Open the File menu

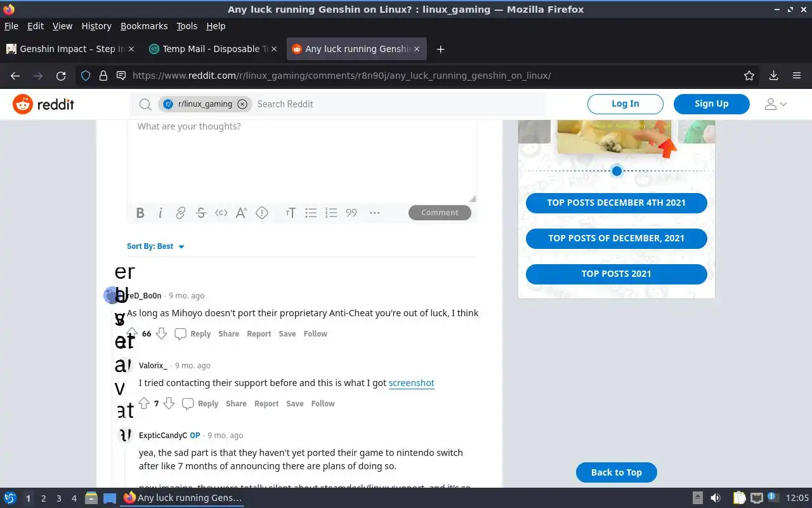11,26
